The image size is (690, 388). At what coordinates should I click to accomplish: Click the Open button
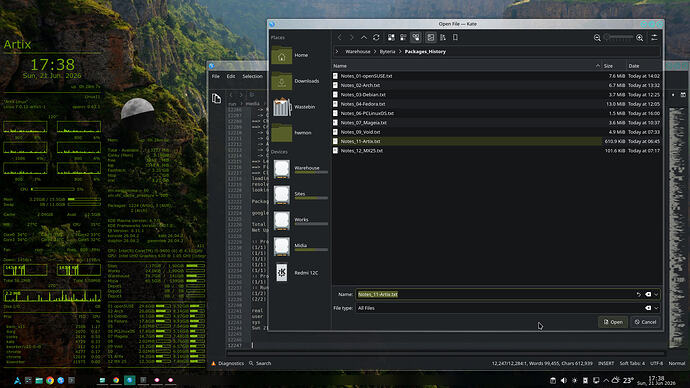pyautogui.click(x=613, y=322)
